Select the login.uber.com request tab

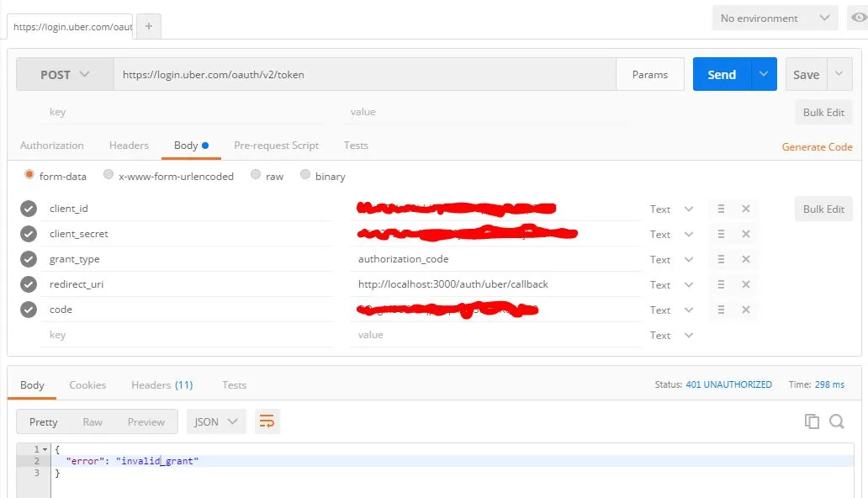pos(70,27)
